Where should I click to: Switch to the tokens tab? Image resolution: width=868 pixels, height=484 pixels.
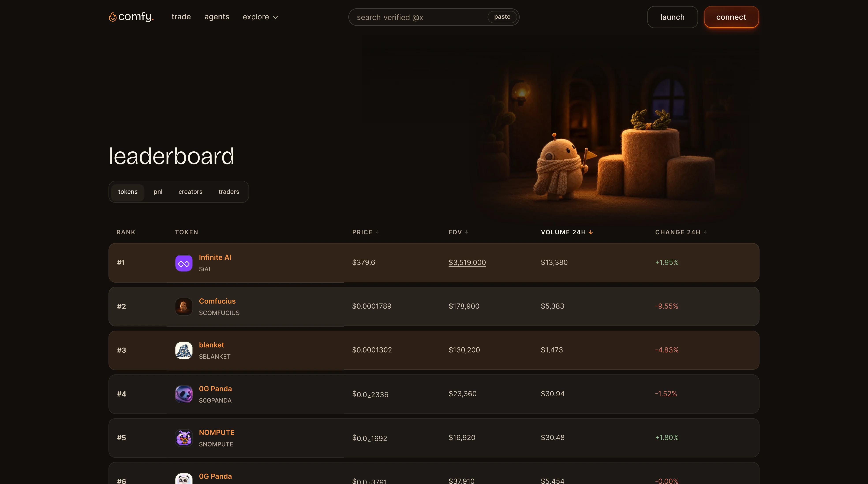click(x=128, y=192)
